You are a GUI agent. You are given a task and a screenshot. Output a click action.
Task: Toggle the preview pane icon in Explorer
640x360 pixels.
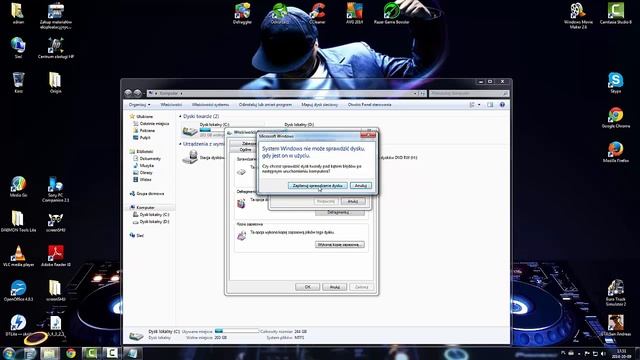point(490,105)
